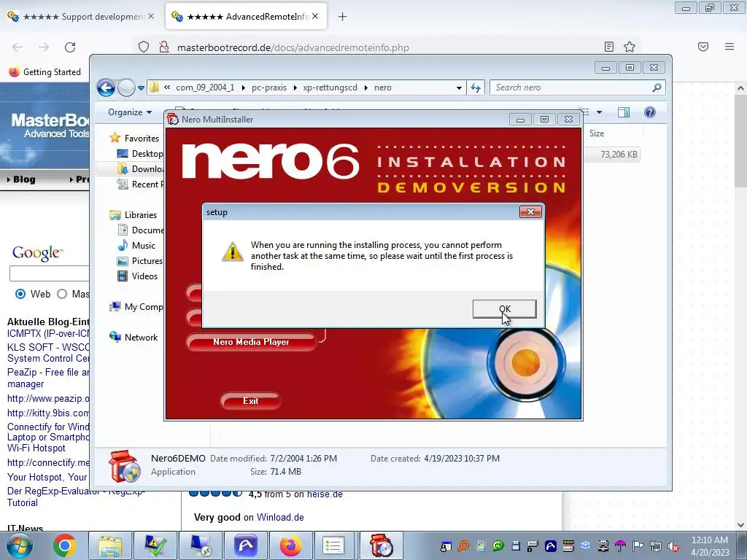Click the insecure connection lock icon
The image size is (747, 560).
click(164, 47)
